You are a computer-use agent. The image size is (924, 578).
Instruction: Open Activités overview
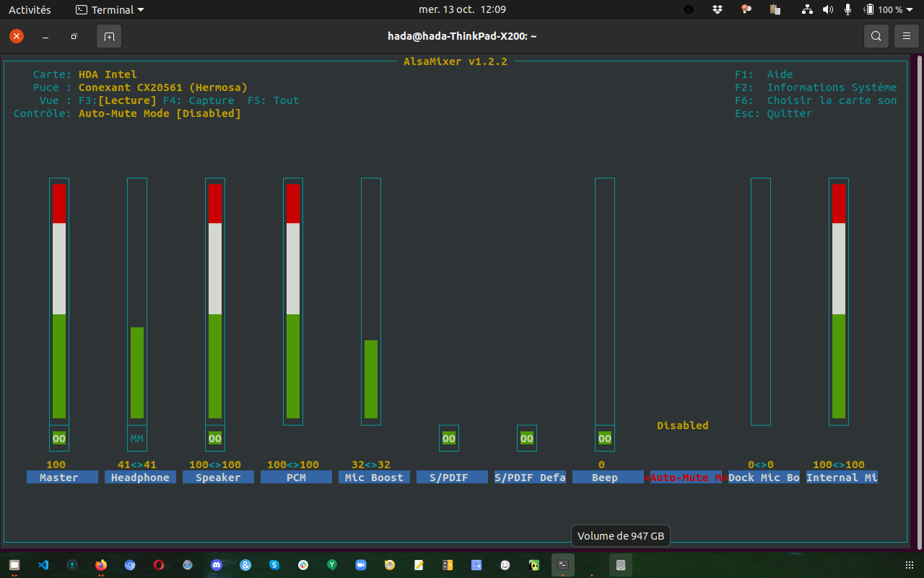(x=30, y=9)
